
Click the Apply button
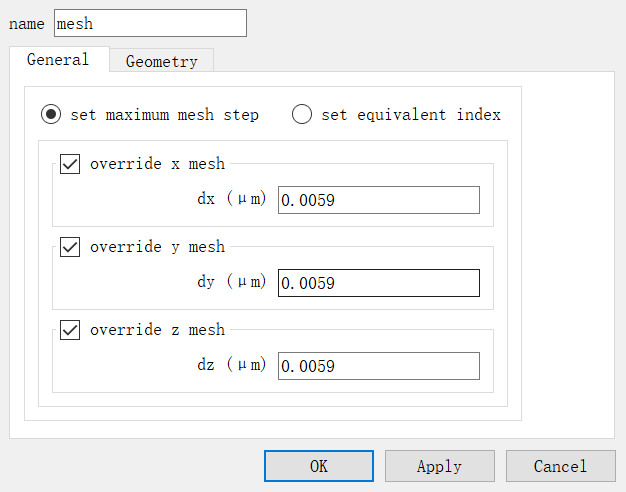point(439,466)
